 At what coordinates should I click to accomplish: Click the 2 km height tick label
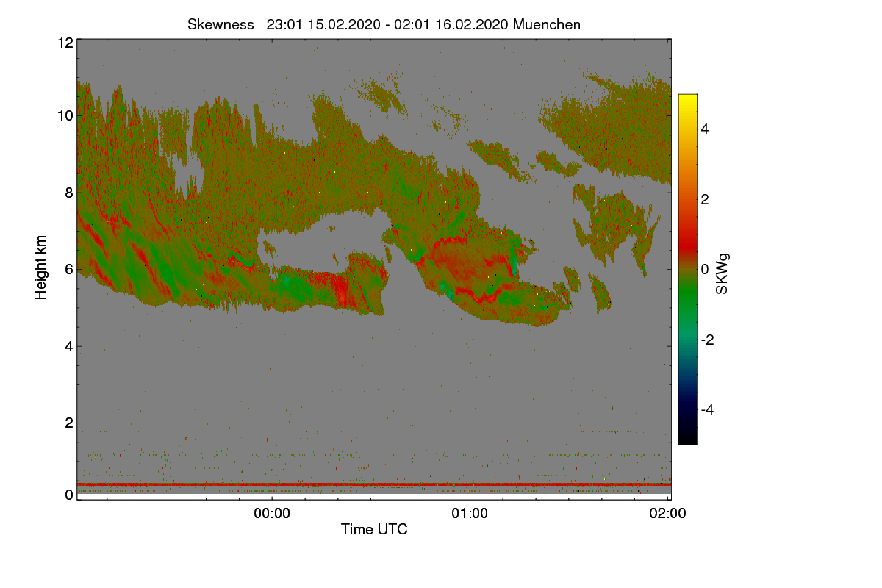69,423
